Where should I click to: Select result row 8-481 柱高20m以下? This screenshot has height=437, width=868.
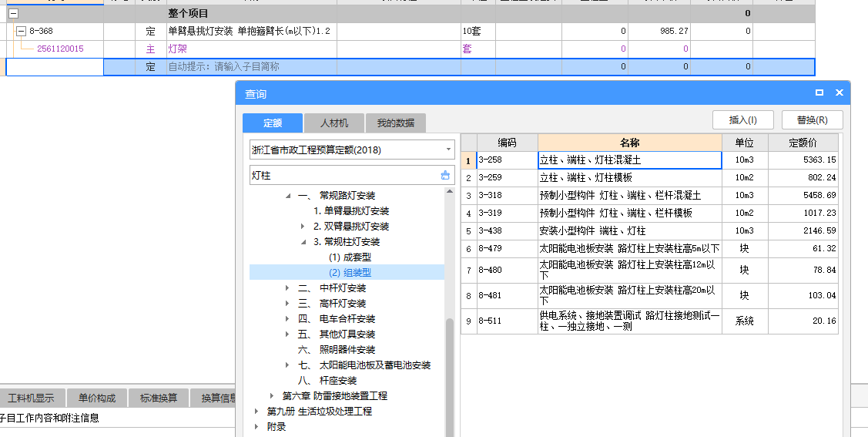650,296
